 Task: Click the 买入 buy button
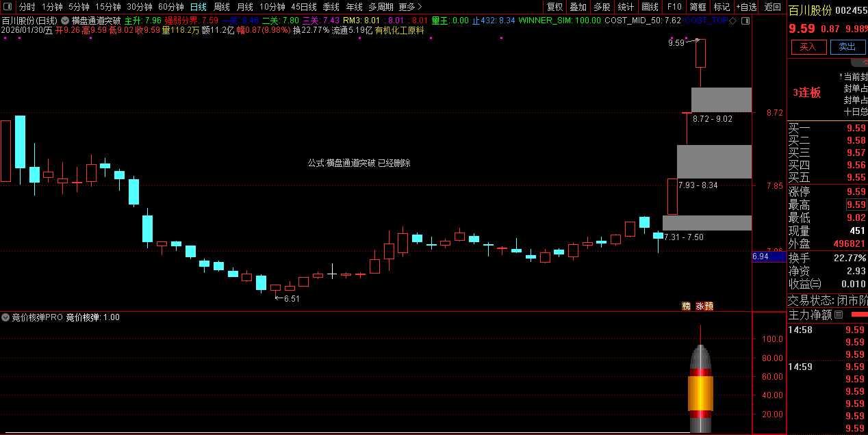(x=808, y=47)
